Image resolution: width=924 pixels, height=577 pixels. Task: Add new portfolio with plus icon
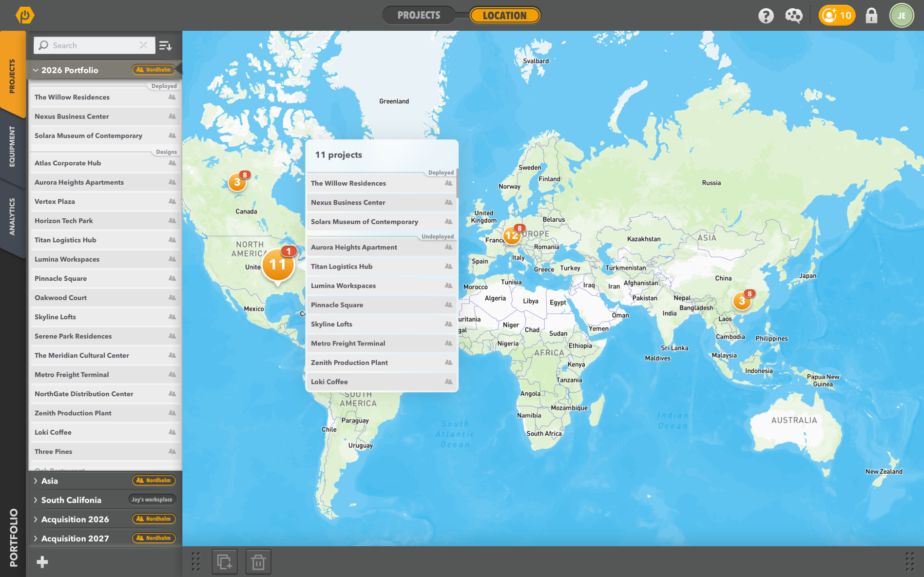(42, 562)
